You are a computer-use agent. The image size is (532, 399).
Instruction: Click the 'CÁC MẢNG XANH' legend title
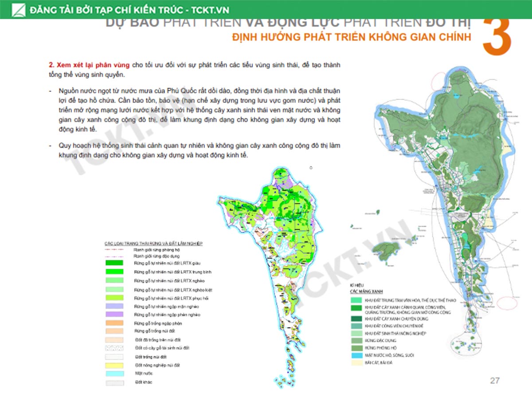pos(366,293)
